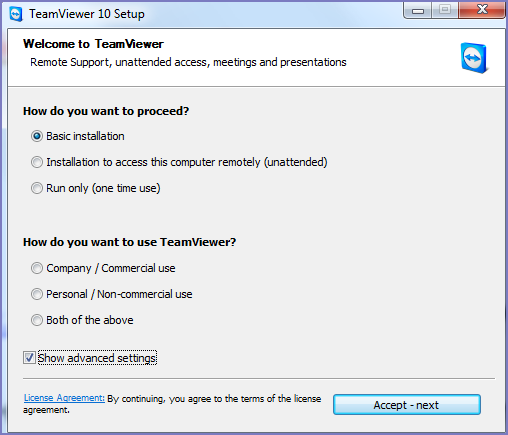Open the License Agreement link
508x435 pixels.
coord(64,398)
